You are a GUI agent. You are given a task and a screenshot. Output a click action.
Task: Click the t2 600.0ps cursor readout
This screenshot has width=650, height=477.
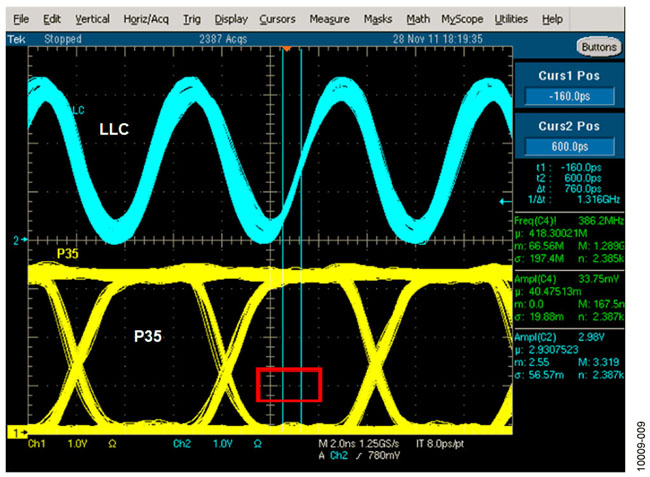click(569, 178)
